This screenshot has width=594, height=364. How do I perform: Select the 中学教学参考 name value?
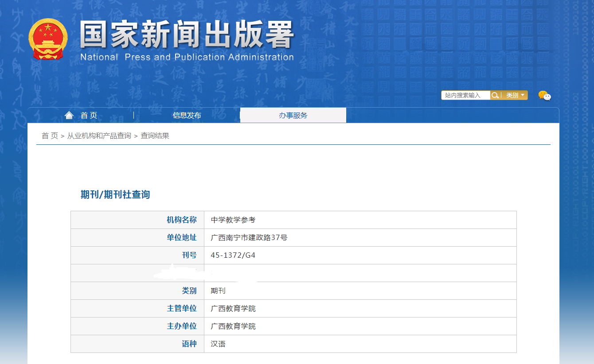[x=233, y=220]
